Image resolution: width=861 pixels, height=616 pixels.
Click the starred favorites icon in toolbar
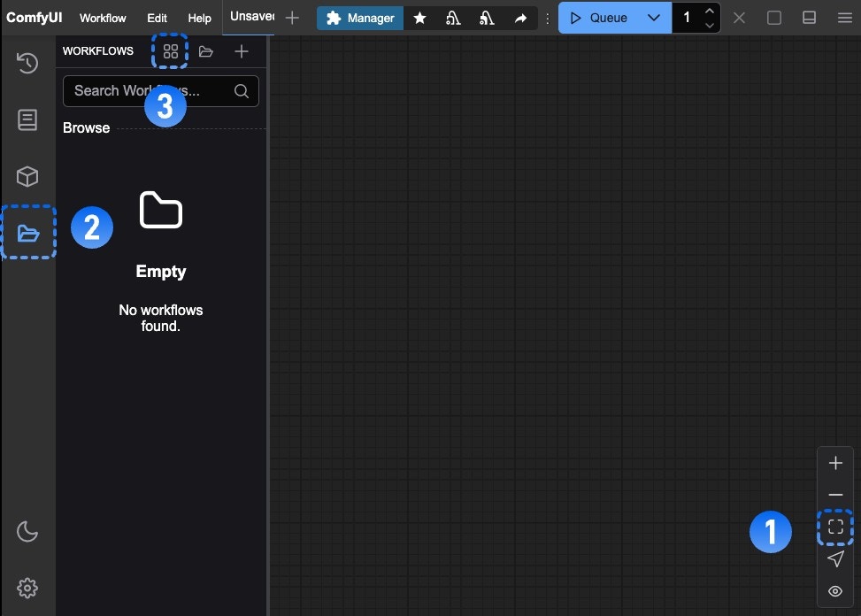(x=419, y=17)
